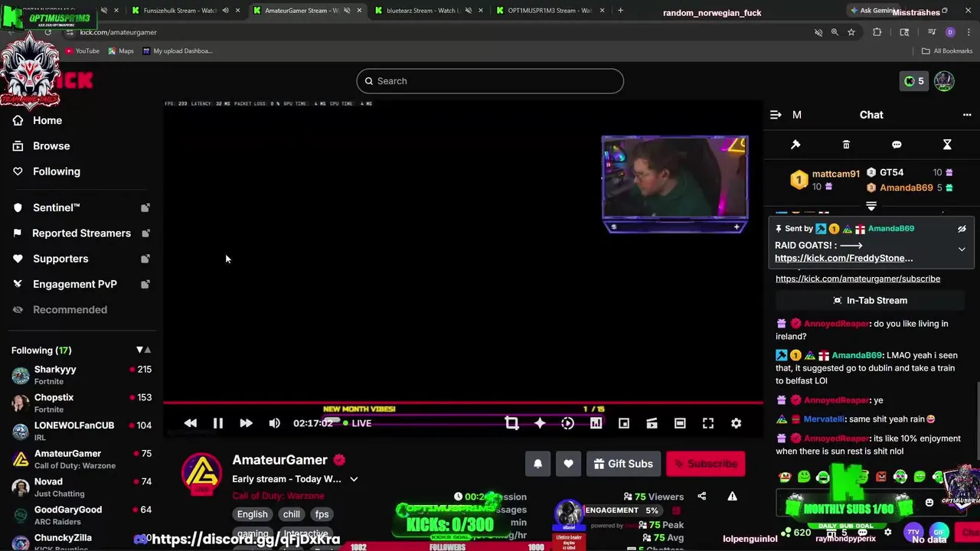Hide the pinned message eye icon
Viewport: 980px width, 551px height.
point(962,229)
